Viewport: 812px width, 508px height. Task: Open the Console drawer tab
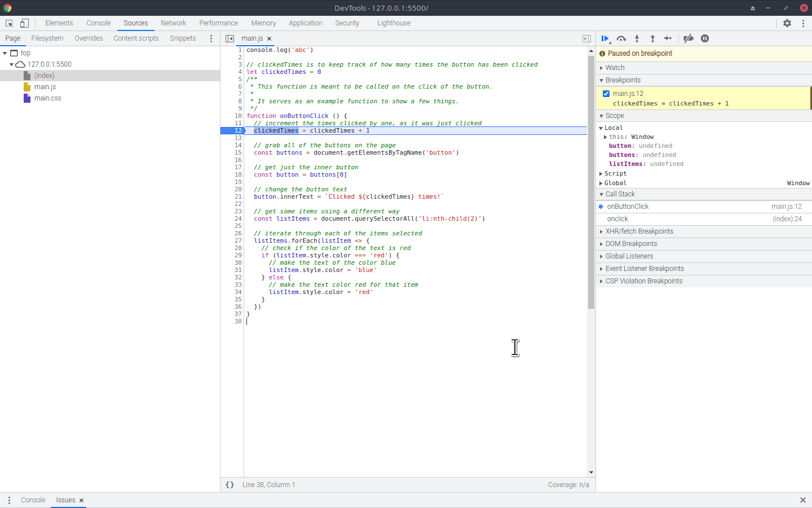pos(33,500)
